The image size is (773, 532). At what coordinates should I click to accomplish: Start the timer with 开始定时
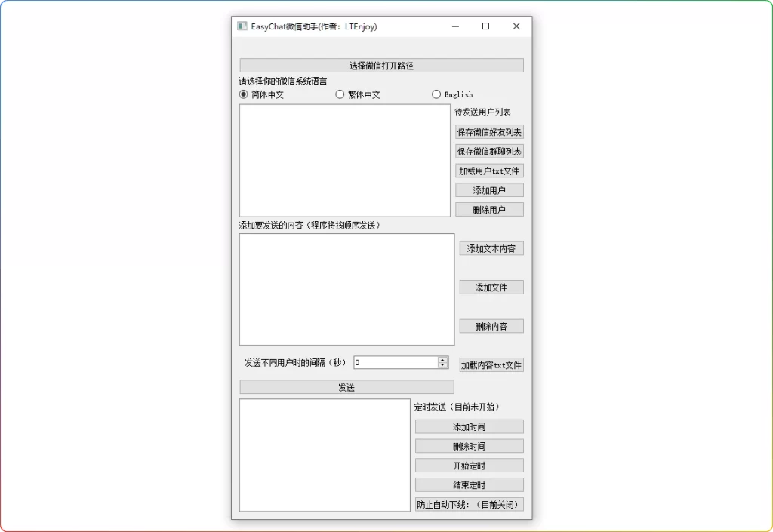click(x=470, y=466)
